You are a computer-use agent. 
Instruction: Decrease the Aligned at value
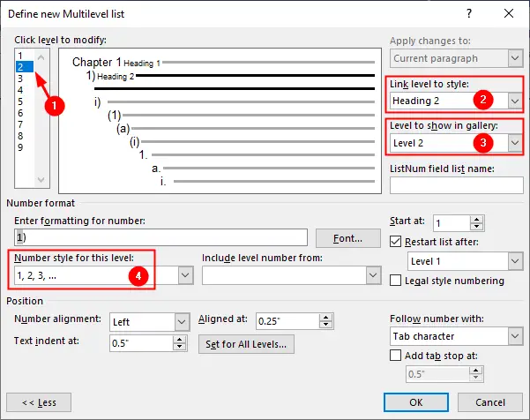tap(325, 325)
